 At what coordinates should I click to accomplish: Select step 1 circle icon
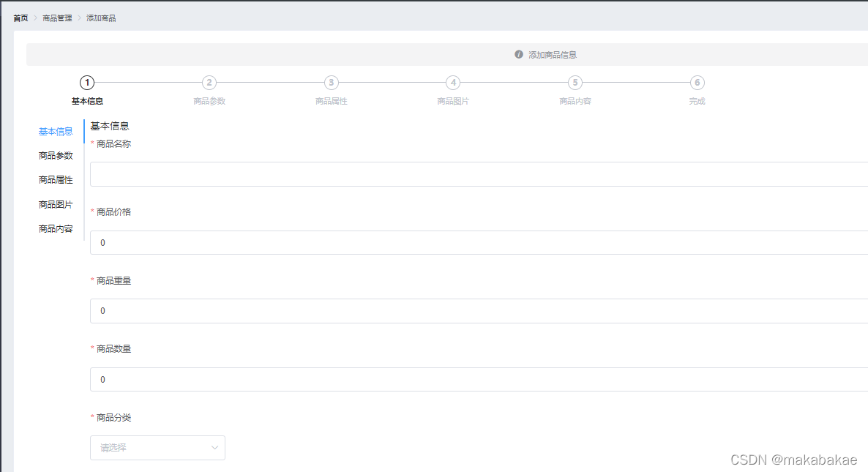(87, 83)
